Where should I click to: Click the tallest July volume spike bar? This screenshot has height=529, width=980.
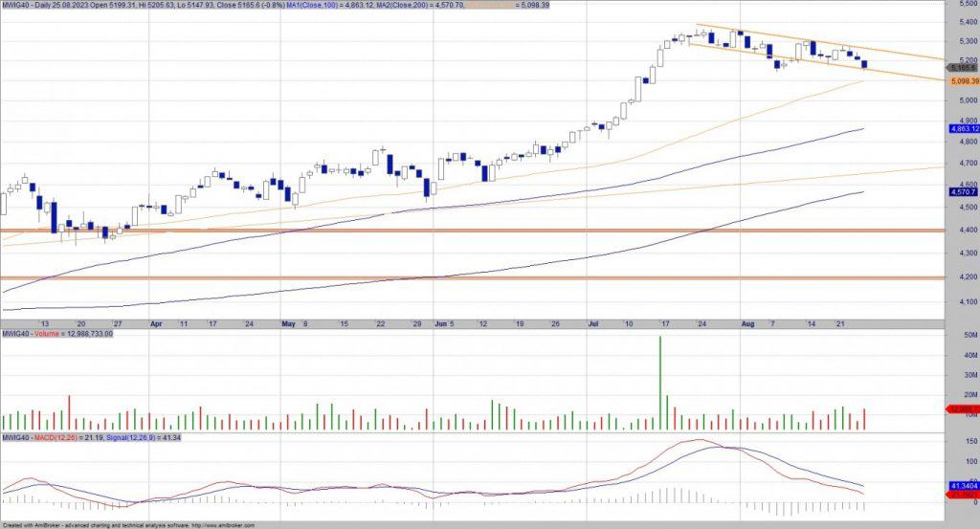(660, 383)
